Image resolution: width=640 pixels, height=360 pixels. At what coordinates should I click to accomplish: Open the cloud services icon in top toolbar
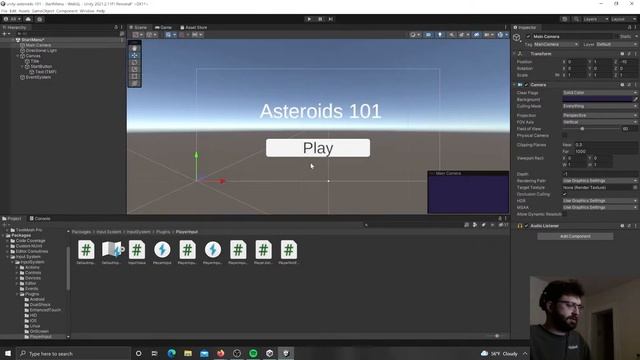pos(28,19)
